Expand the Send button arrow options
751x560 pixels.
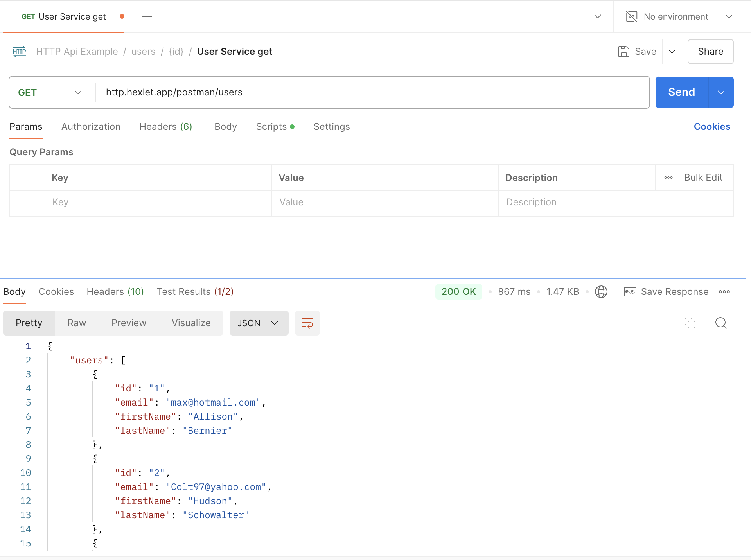point(721,92)
